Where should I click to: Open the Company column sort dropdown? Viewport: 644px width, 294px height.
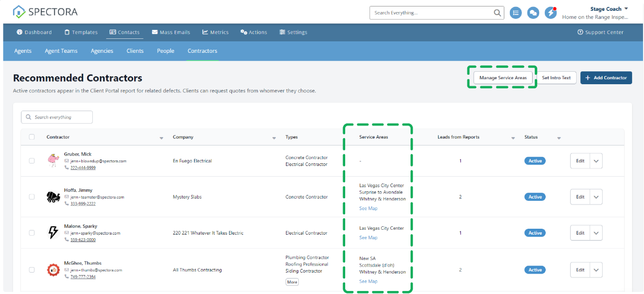pos(274,138)
